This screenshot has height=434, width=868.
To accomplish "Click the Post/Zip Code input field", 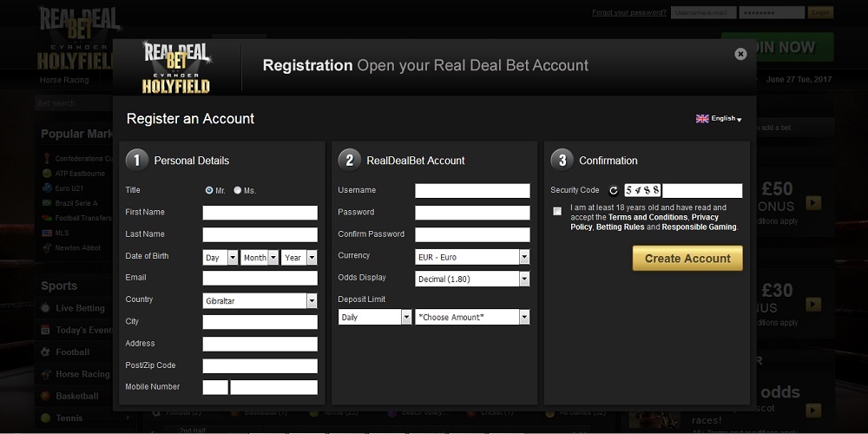I will tap(260, 366).
